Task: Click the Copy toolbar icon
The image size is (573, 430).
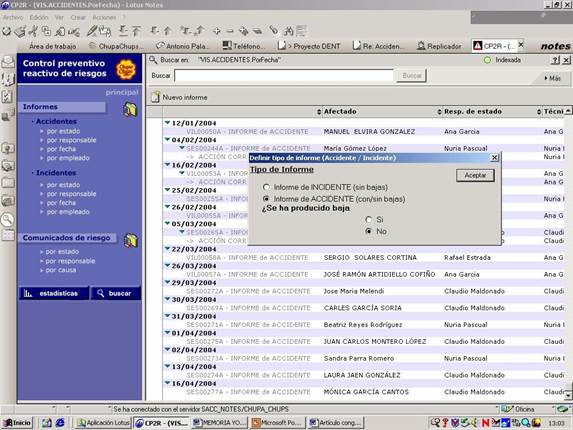Action: pyautogui.click(x=46, y=31)
